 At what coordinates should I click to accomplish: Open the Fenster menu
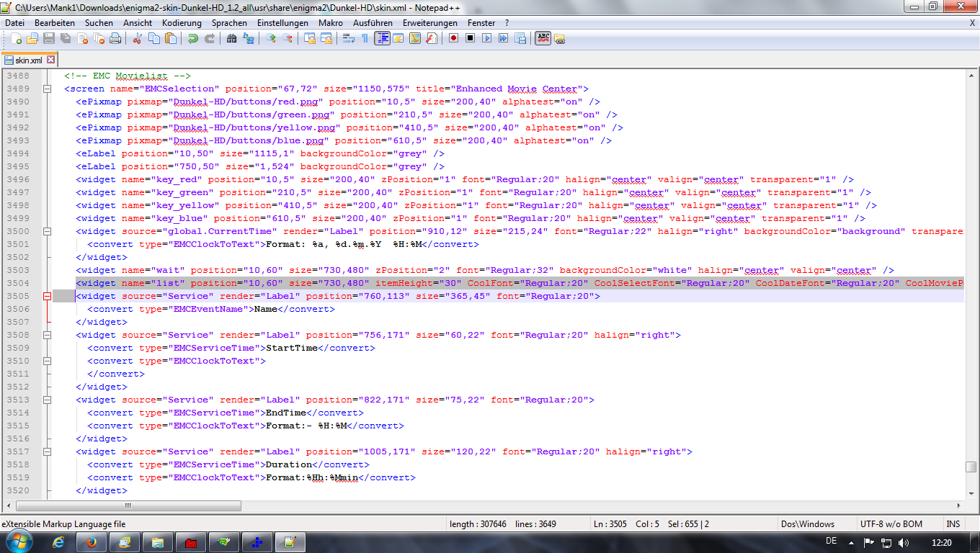tap(481, 23)
